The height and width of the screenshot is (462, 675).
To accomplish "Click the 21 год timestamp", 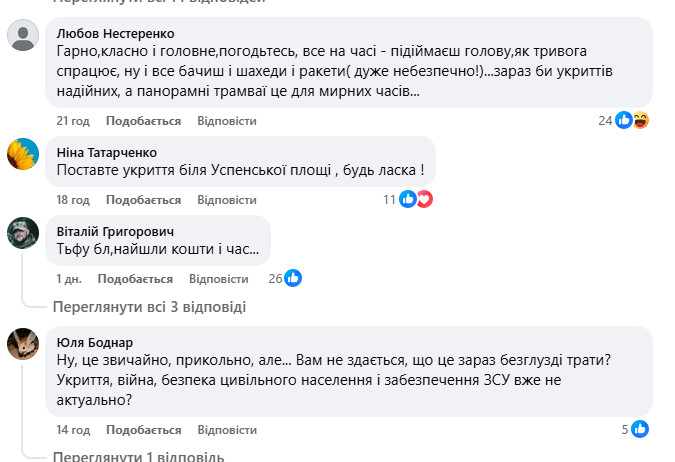I will [x=73, y=121].
